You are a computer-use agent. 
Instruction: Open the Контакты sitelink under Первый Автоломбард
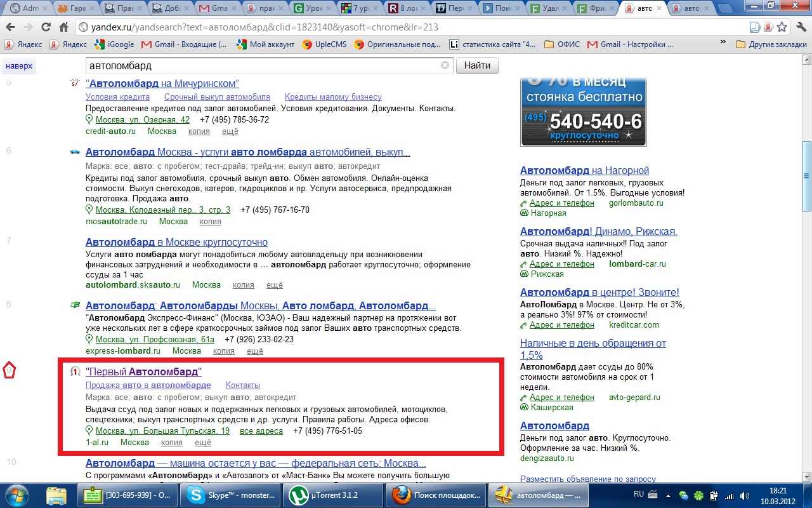coord(243,385)
